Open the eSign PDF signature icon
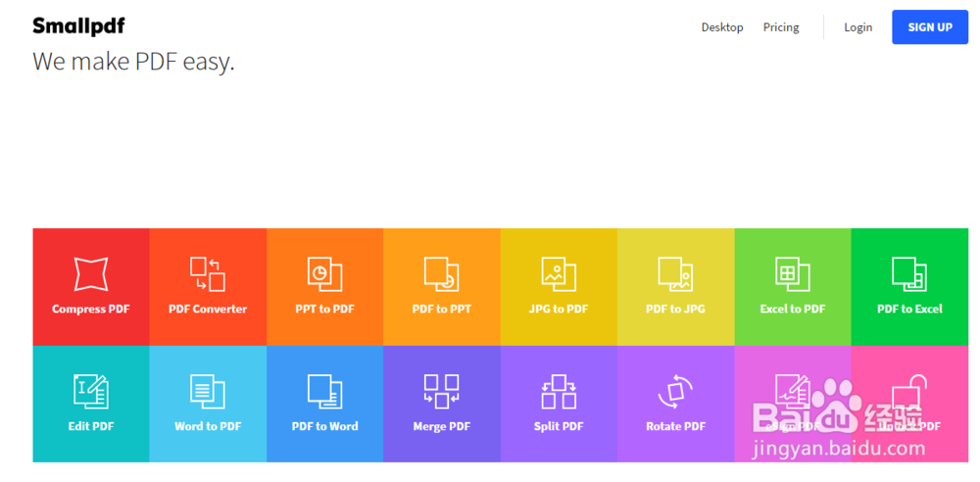 pos(793,391)
